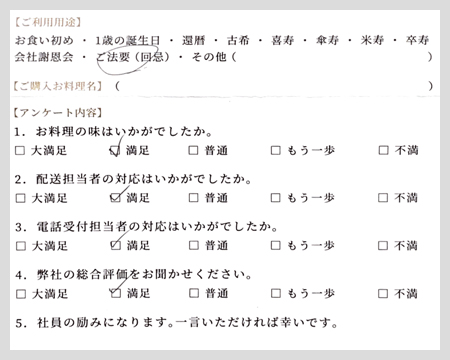This screenshot has height=360, width=450.
Task: Mark 不満 for question 1
Action: click(x=383, y=150)
